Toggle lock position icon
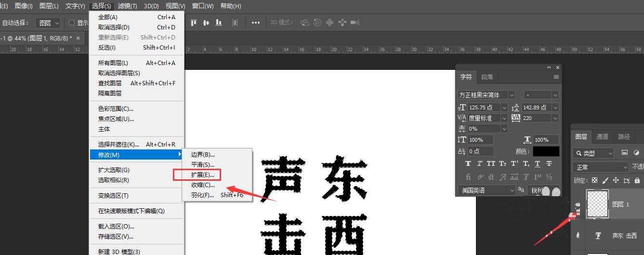644x255 pixels. (x=616, y=180)
